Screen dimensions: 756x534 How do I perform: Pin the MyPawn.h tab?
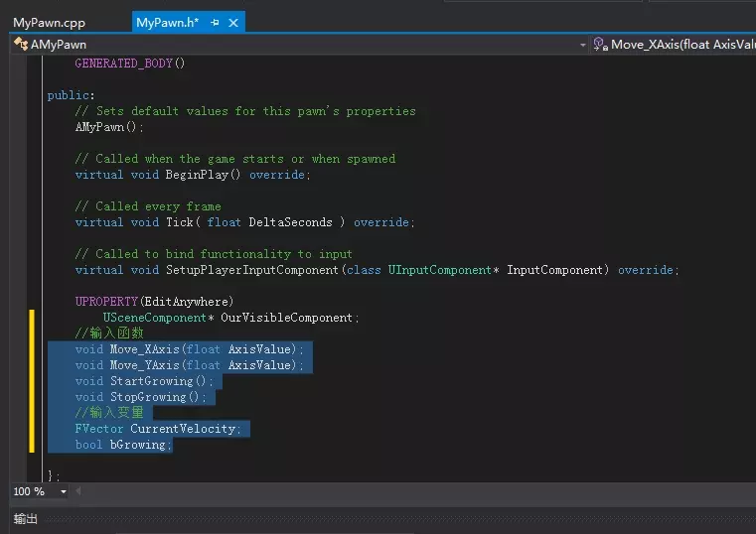(x=214, y=22)
